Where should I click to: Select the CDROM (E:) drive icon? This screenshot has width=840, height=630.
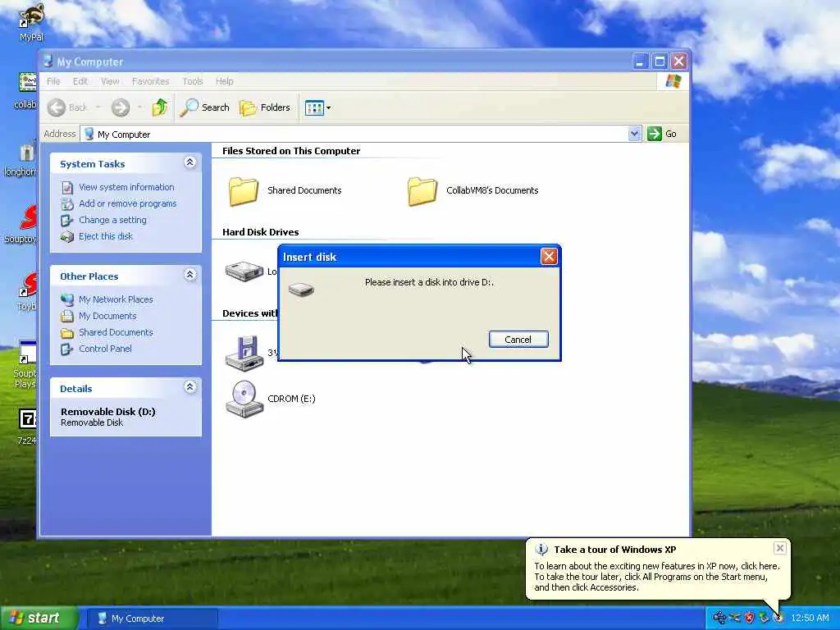point(244,399)
